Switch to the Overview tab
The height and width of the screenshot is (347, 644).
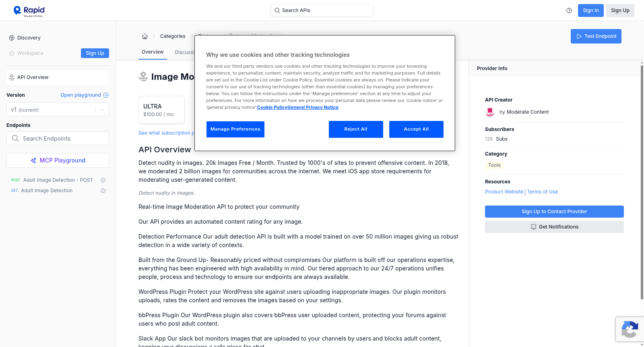153,52
